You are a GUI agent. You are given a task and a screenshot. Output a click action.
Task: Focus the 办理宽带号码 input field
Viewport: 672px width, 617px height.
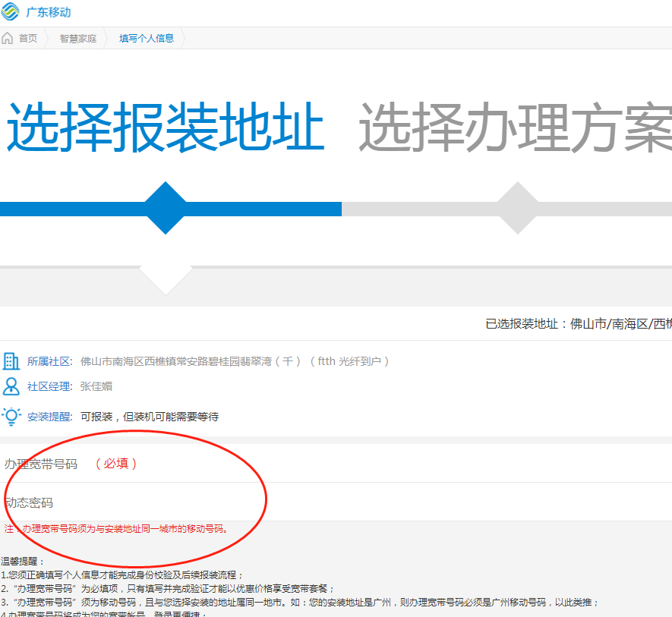click(x=380, y=464)
